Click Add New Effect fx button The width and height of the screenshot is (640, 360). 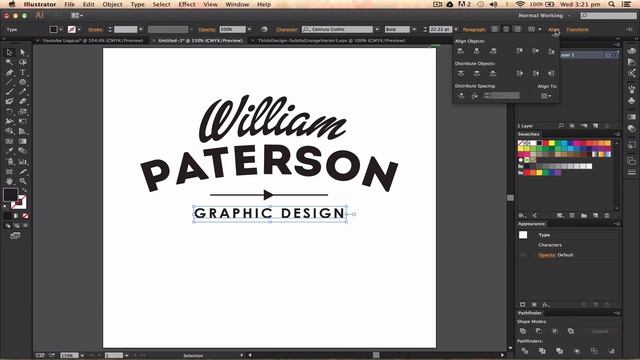point(546,304)
